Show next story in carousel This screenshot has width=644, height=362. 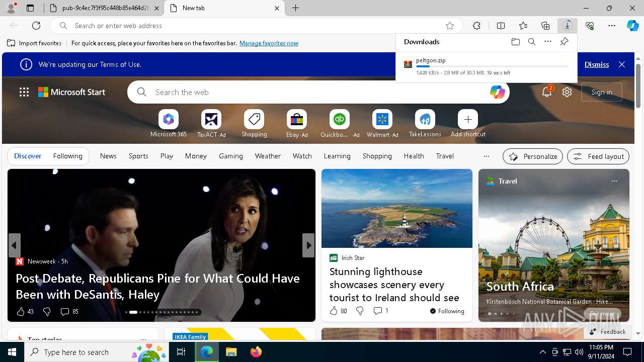pos(308,245)
